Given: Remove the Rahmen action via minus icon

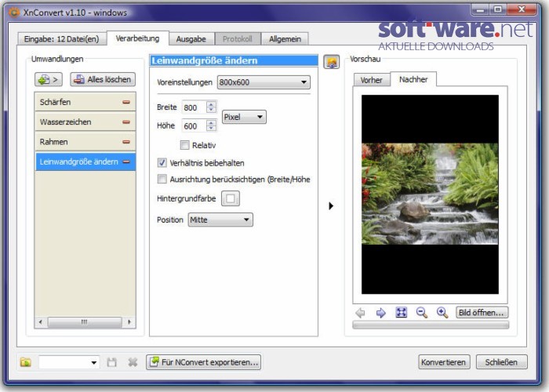Looking at the screenshot, I should tap(126, 142).
